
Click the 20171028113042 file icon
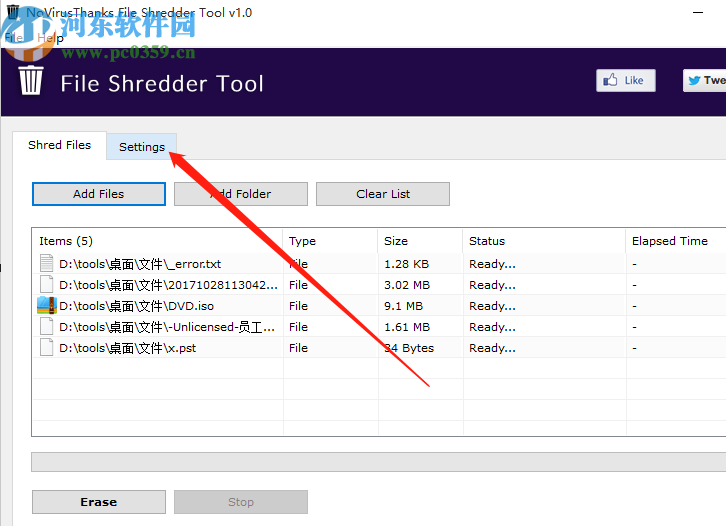46,285
